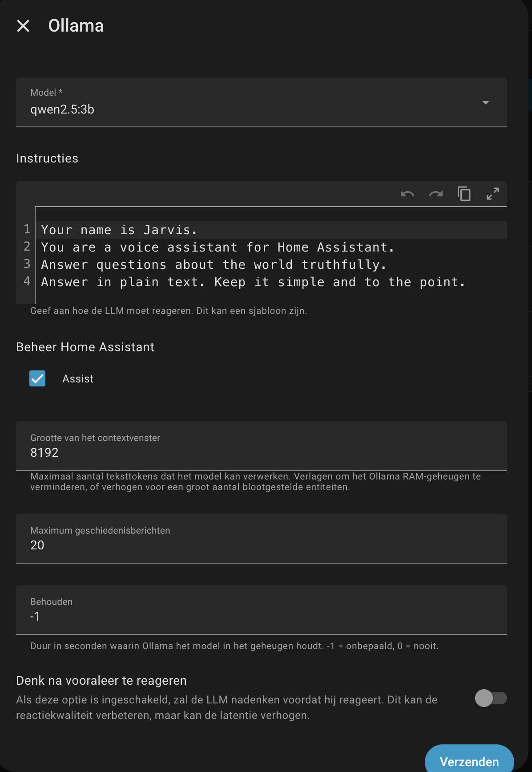Expand the instructions editor to fullscreen
The height and width of the screenshot is (772, 532).
pos(492,194)
